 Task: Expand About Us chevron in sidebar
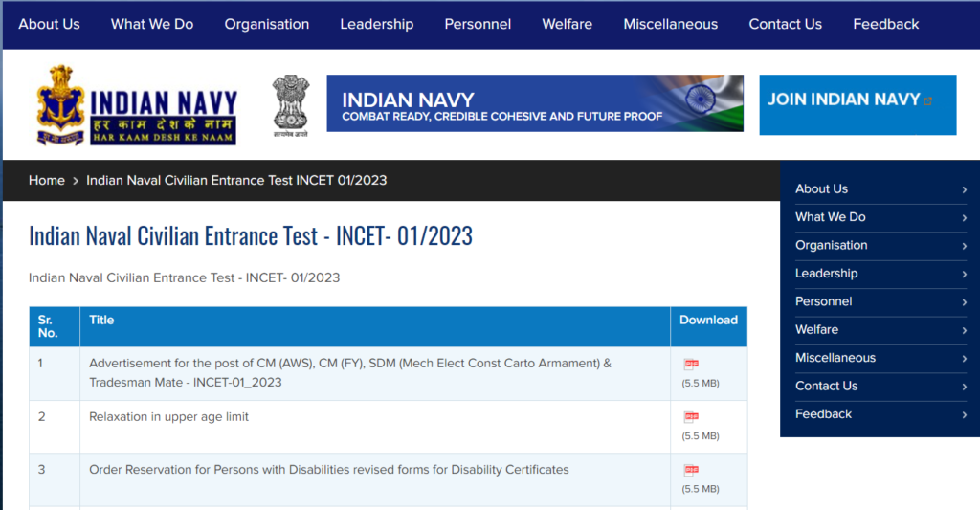965,190
